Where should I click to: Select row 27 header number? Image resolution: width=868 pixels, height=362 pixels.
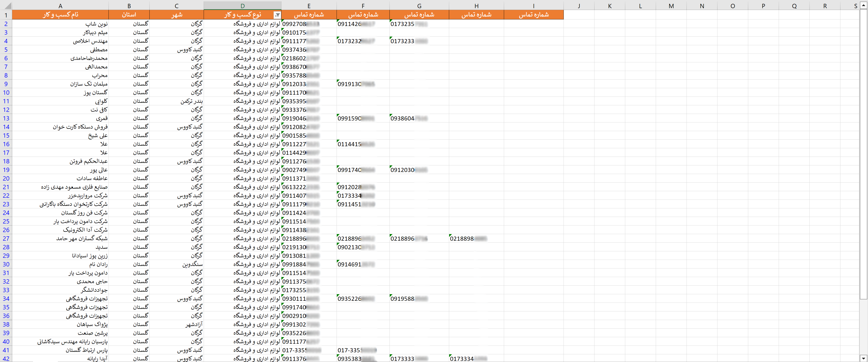click(6, 238)
